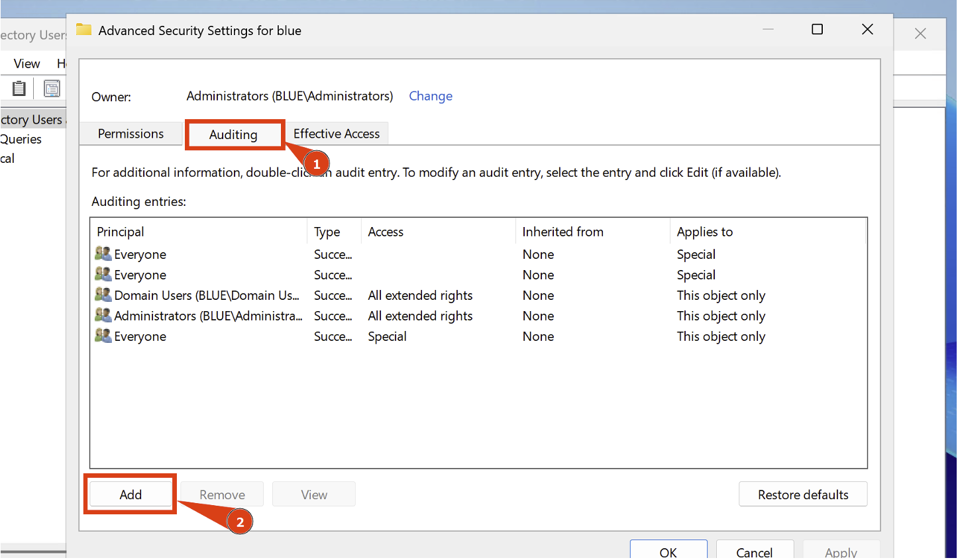Click the View button for the selected entry

click(x=313, y=494)
